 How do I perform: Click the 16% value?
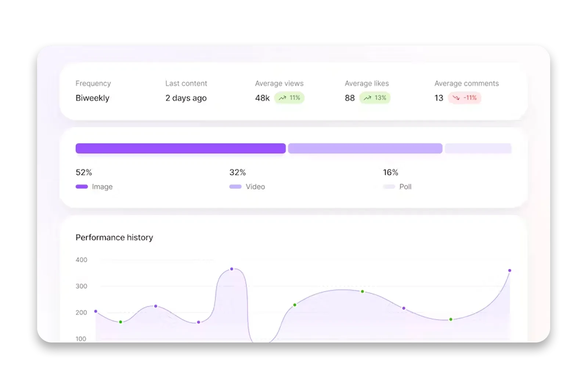[x=390, y=173]
